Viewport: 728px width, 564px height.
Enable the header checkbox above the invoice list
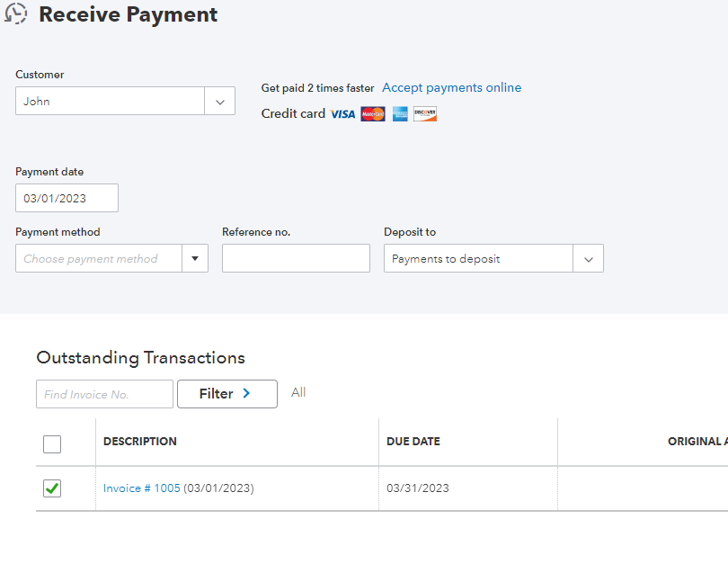51,443
